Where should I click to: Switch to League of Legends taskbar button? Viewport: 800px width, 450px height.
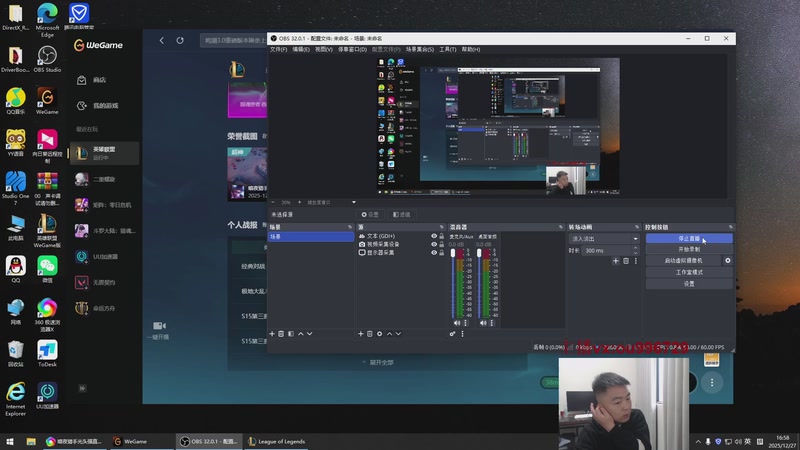click(x=276, y=442)
